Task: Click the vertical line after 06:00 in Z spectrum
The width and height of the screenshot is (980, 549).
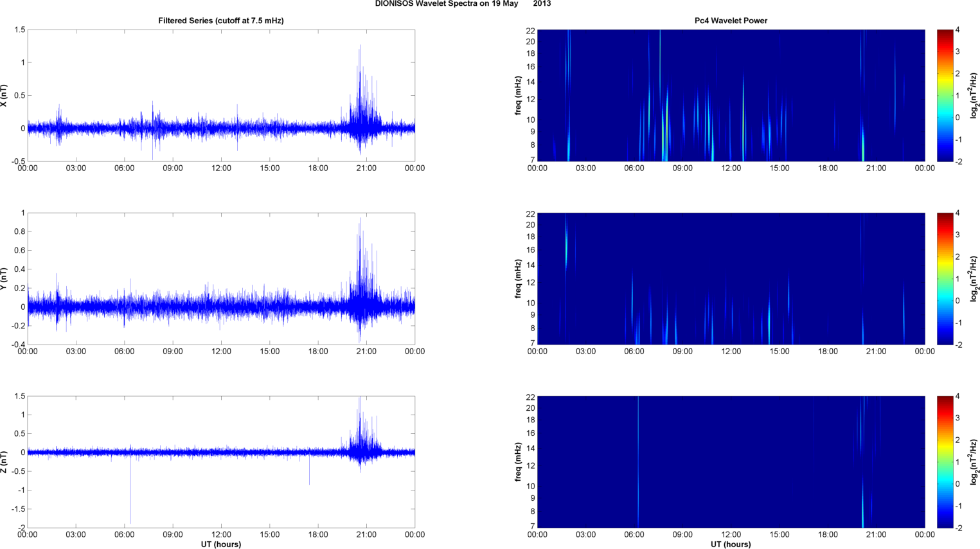Action: [x=638, y=462]
